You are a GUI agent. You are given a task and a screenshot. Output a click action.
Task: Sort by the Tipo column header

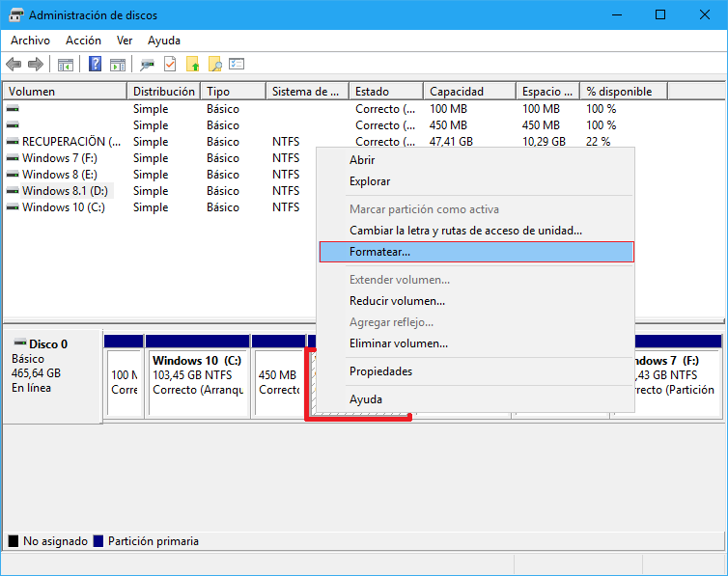pyautogui.click(x=234, y=92)
